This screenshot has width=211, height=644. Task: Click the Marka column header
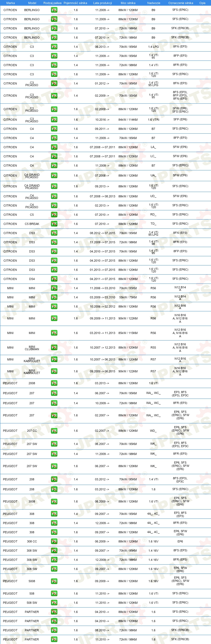11,3
